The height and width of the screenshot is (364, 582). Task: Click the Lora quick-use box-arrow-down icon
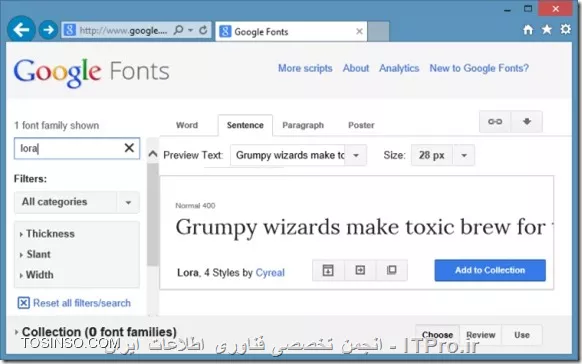click(x=328, y=270)
